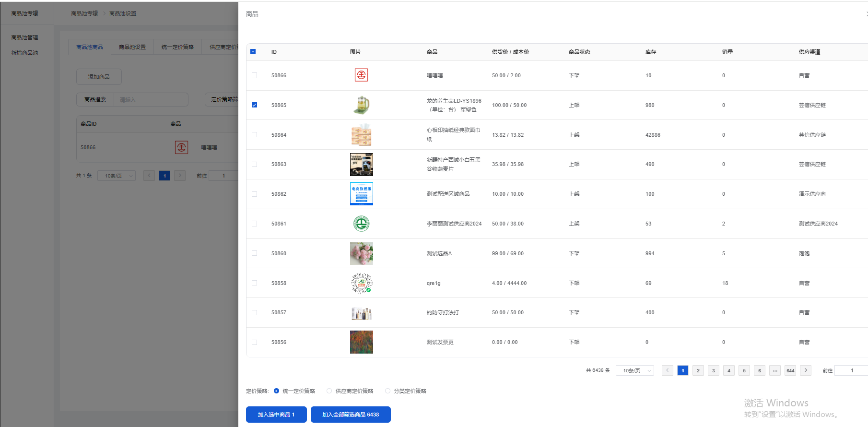
Task: Click the tissue paper image for product 50864
Action: pyautogui.click(x=361, y=135)
